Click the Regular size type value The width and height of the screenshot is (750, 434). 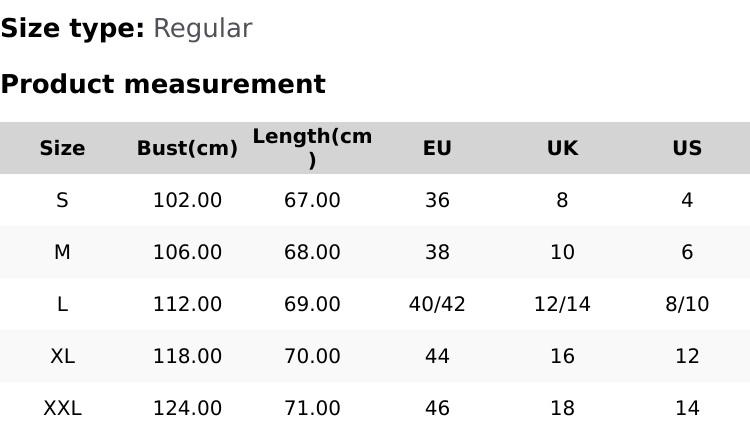coord(202,29)
